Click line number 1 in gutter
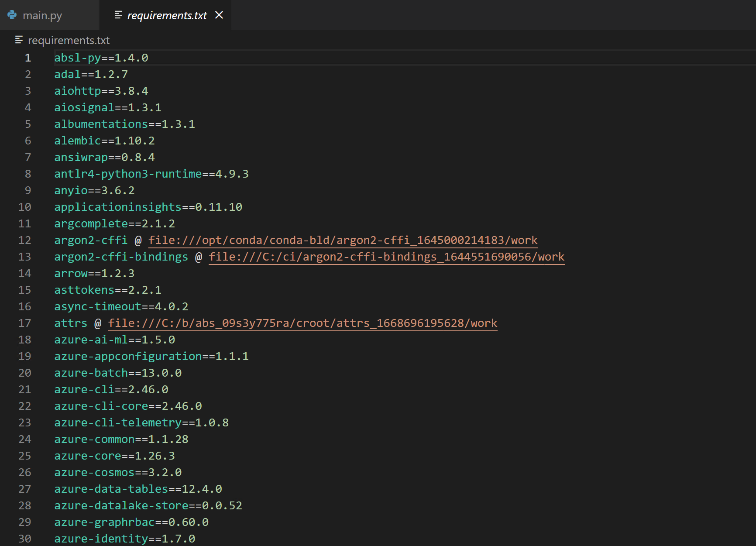 28,58
